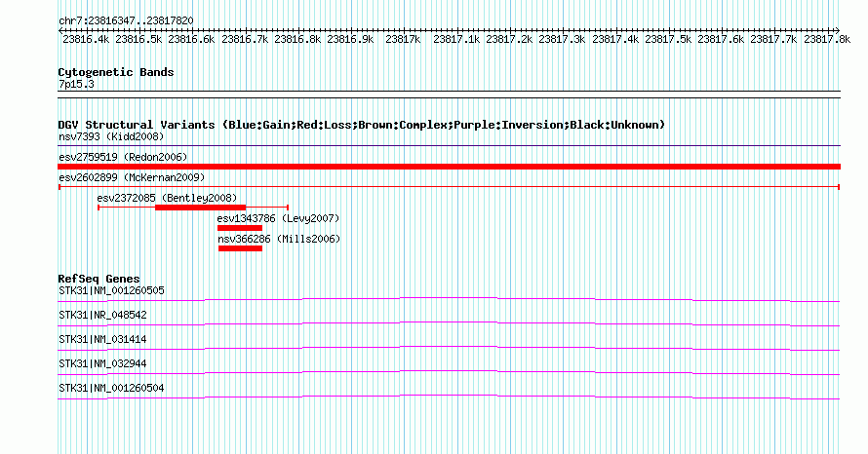Image resolution: width=868 pixels, height=454 pixels.
Task: Select the DGV Structural Variants track title
Action: click(362, 125)
